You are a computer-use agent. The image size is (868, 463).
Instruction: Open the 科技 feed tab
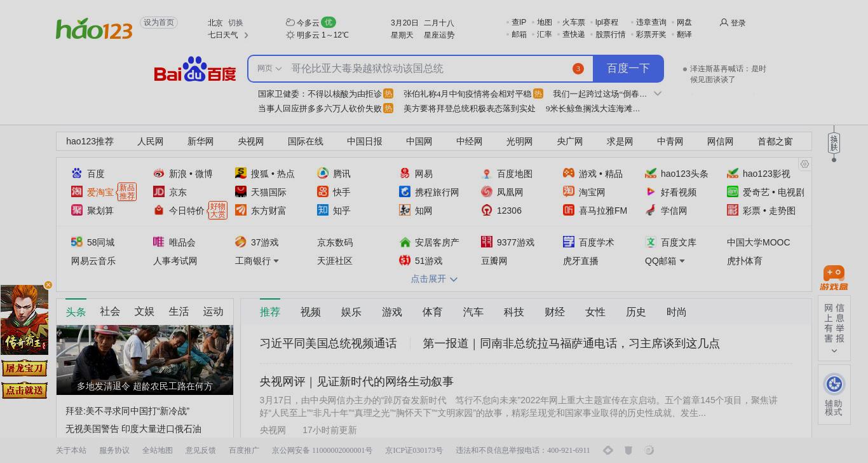514,312
